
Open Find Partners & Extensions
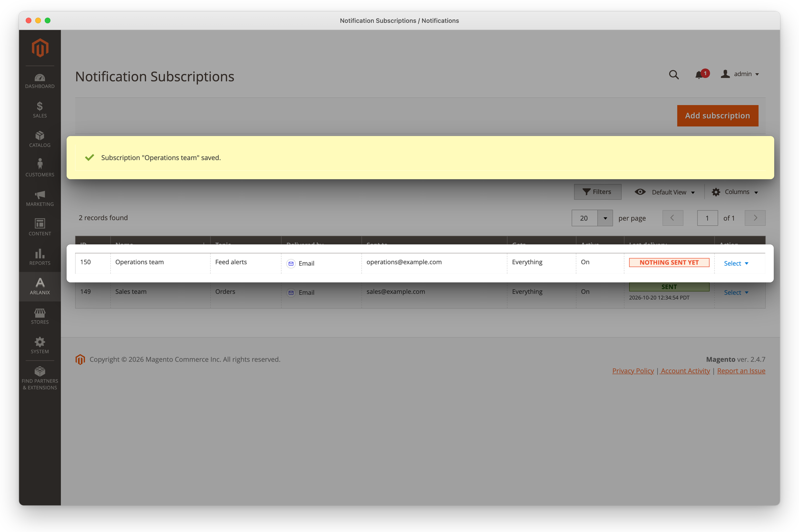(40, 378)
